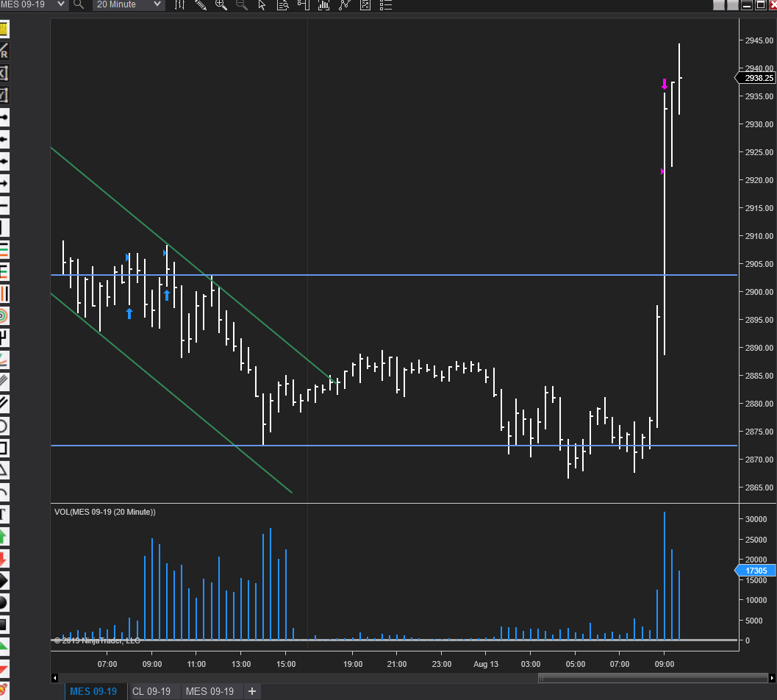This screenshot has height=700, width=777.
Task: Select the Text (T) drawing tool
Action: click(4, 514)
